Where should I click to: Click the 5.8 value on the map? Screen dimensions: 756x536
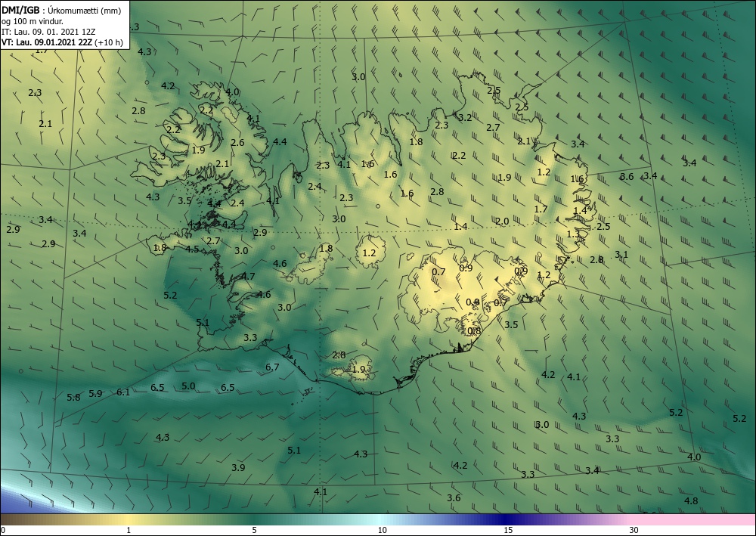click(74, 398)
